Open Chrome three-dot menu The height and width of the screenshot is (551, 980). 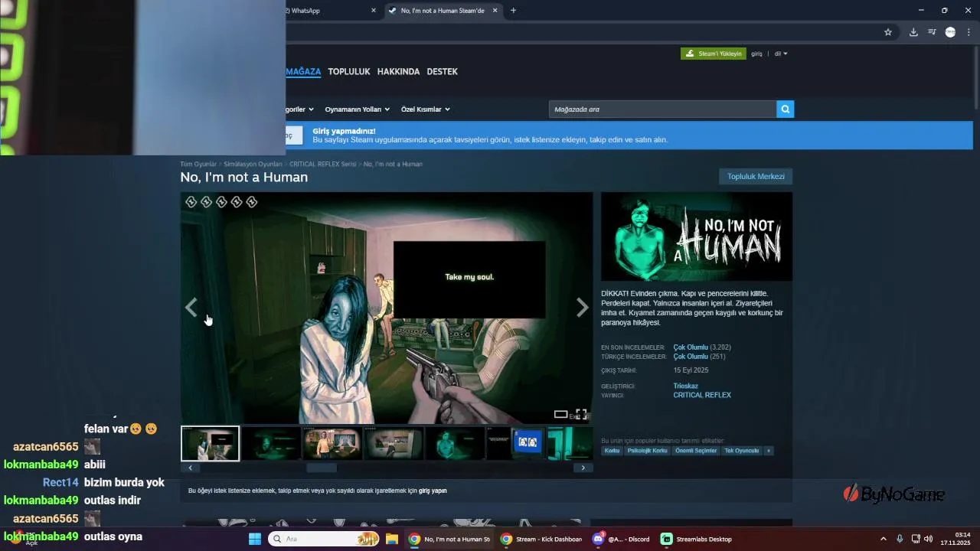969,32
